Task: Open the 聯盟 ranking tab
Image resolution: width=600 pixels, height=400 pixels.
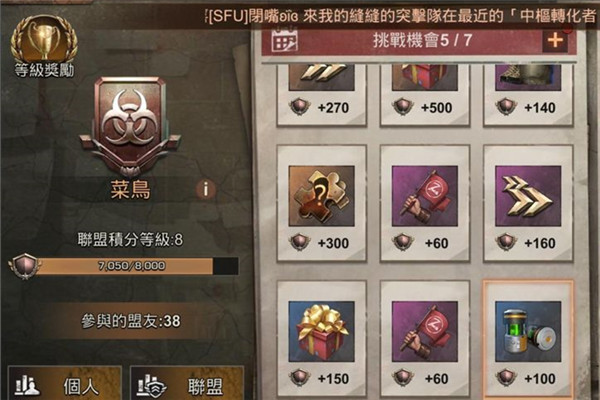Action: [187, 383]
